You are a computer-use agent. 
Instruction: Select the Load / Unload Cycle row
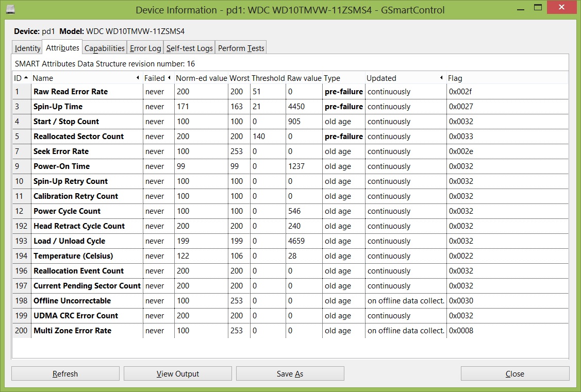pos(290,241)
